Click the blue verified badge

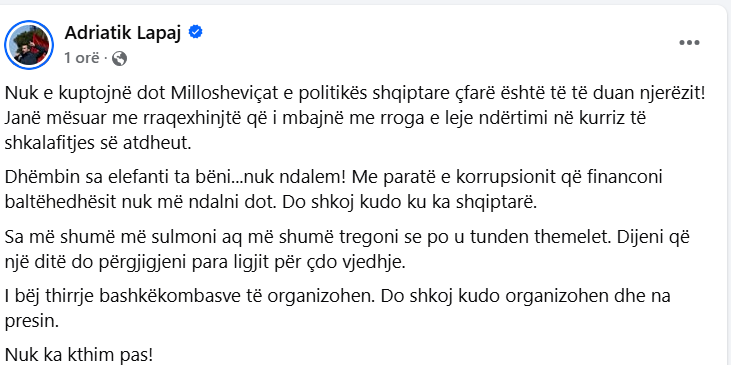click(x=195, y=33)
